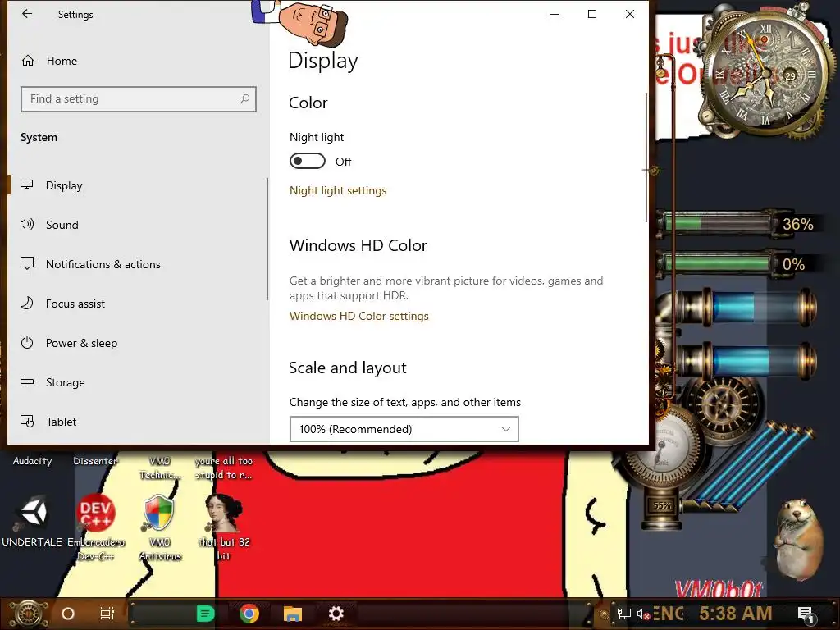Maximize the Settings window

point(592,15)
